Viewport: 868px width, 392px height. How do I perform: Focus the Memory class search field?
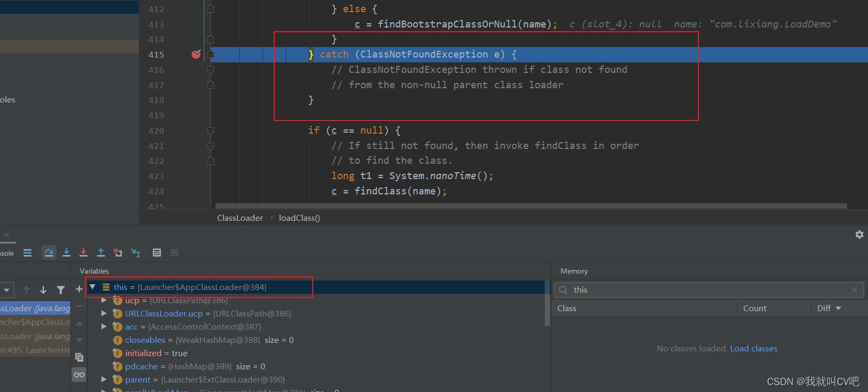(708, 290)
